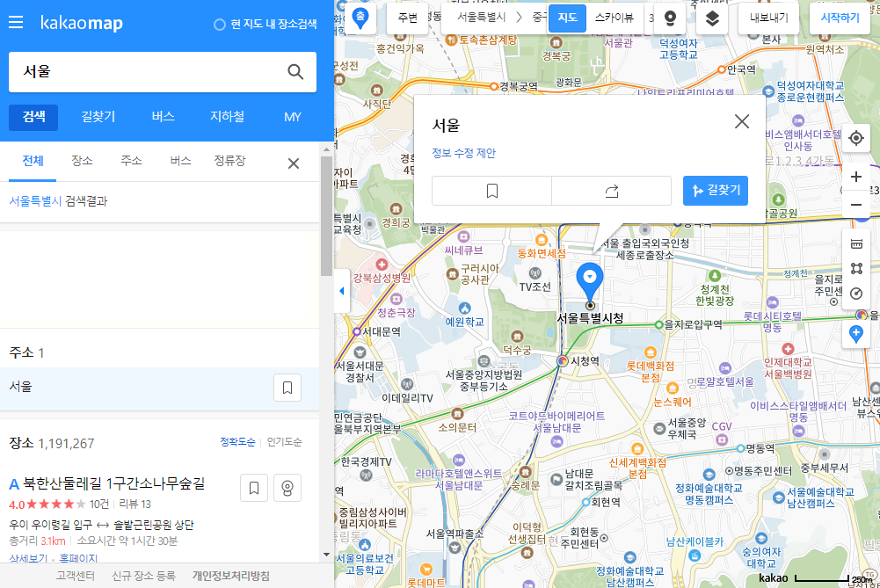Click 상세보기 link
This screenshot has width=880, height=588.
click(29, 558)
